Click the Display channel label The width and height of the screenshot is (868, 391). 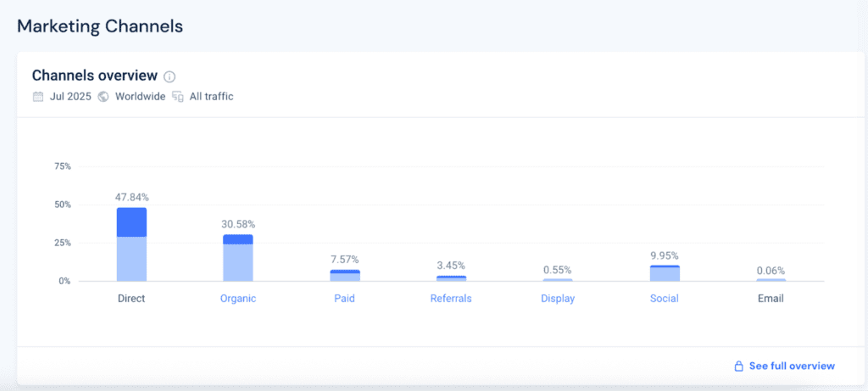click(x=557, y=298)
